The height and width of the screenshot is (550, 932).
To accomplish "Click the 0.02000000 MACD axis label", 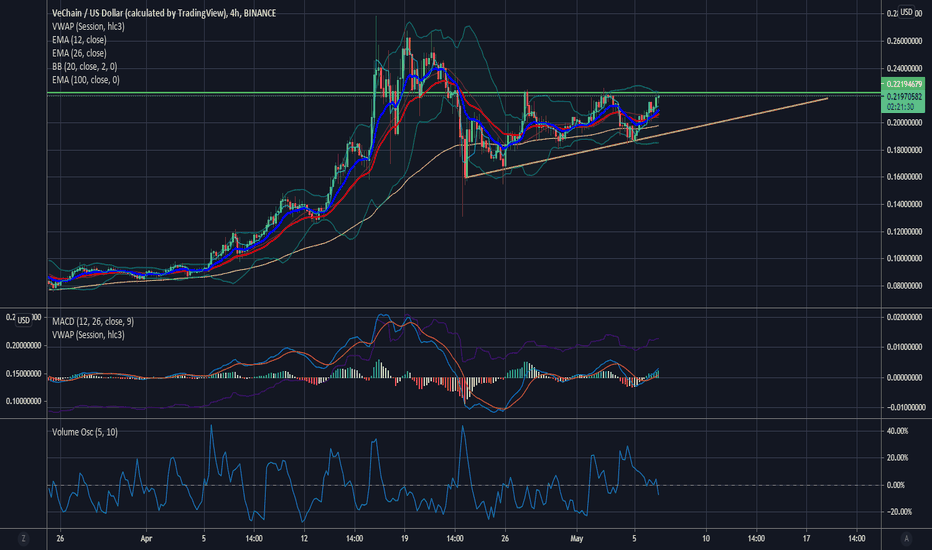I will (904, 318).
